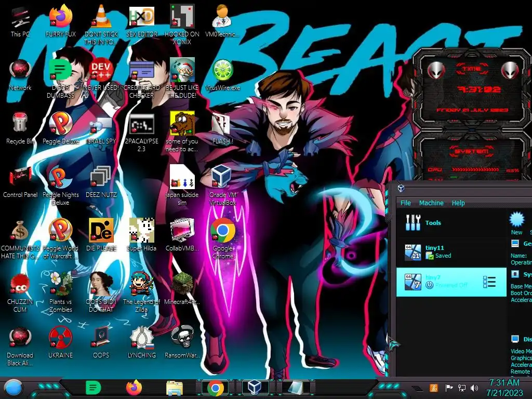The image size is (532, 399).
Task: Select the tiny7 Powered Off machine entry
Action: 451,282
